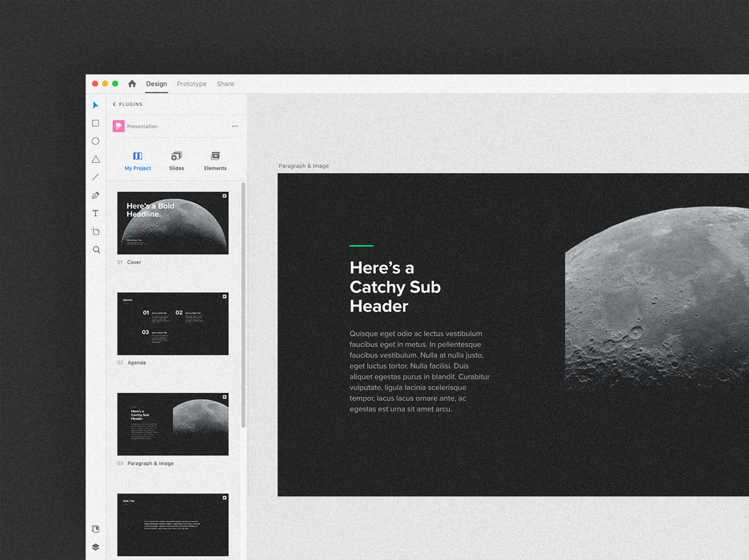
Task: Select the Select (arrow) tool
Action: 95,105
